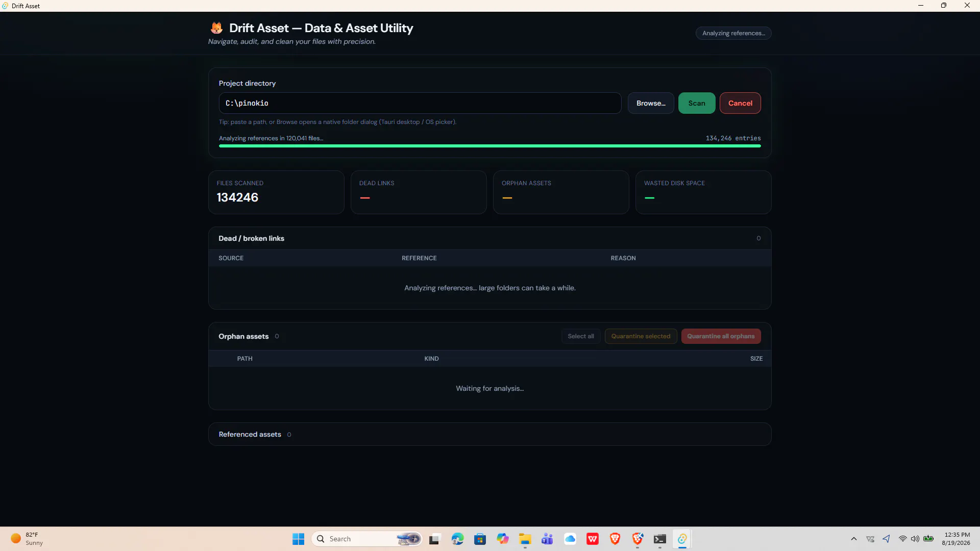This screenshot has height=551, width=980.
Task: Click the 'Project directory' label
Action: 247,83
